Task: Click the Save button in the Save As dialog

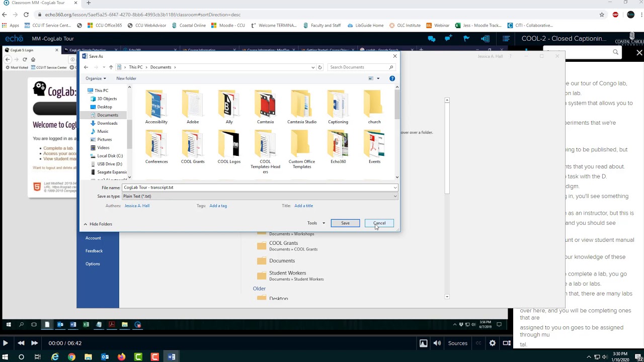Action: pos(345,223)
